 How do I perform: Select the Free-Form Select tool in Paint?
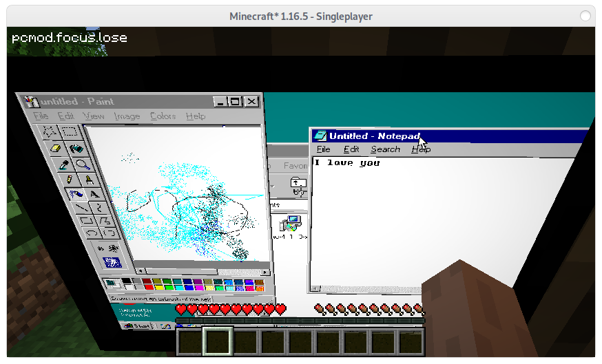pyautogui.click(x=49, y=132)
